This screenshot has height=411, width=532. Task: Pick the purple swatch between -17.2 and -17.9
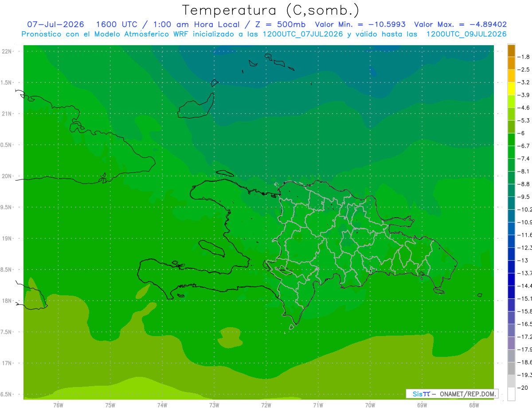(511, 343)
